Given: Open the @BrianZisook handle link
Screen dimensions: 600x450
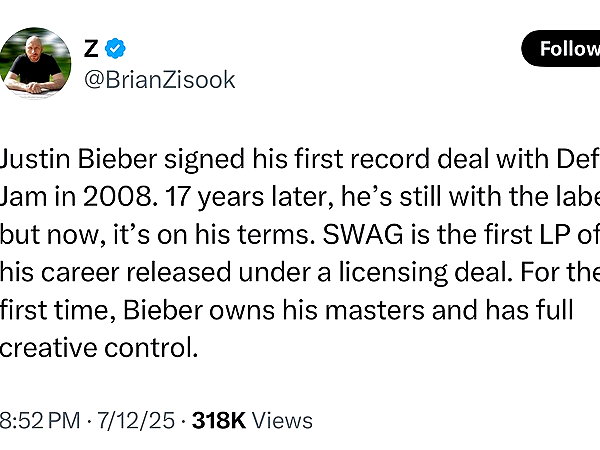Looking at the screenshot, I should 160,80.
